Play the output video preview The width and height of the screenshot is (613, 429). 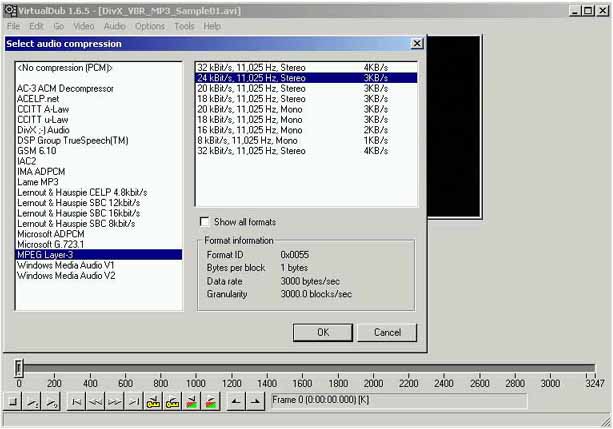coord(52,402)
